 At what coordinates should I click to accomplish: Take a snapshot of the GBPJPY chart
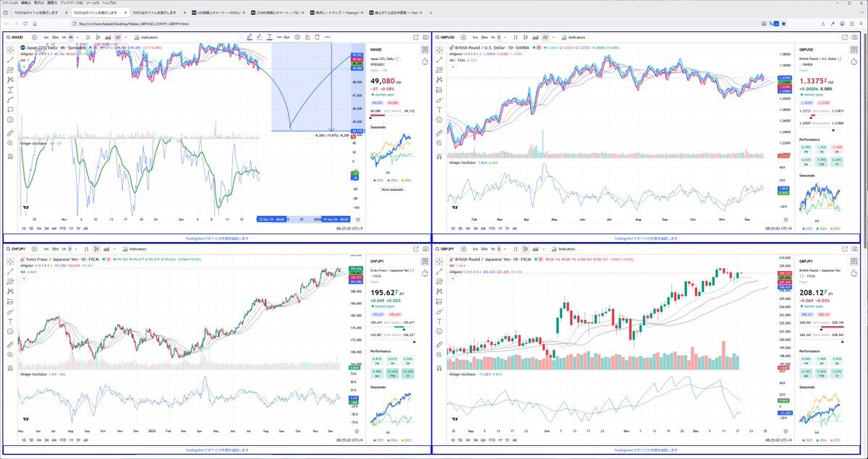(854, 248)
